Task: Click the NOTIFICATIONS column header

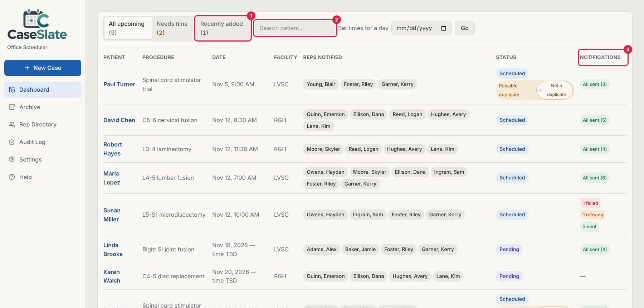Action: point(600,57)
